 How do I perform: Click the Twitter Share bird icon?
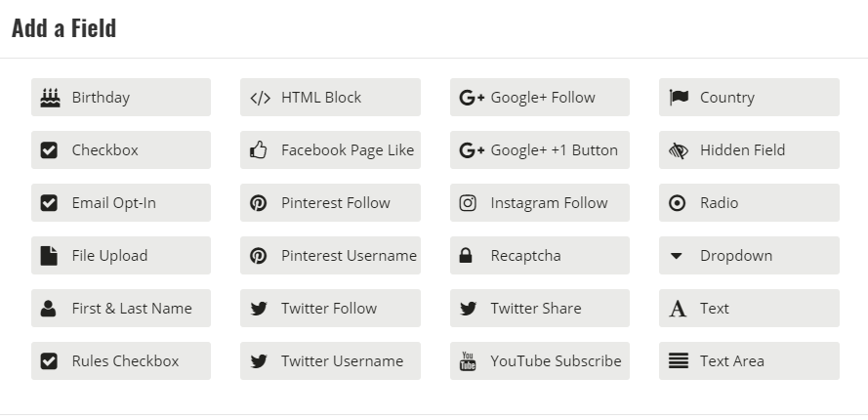468,309
